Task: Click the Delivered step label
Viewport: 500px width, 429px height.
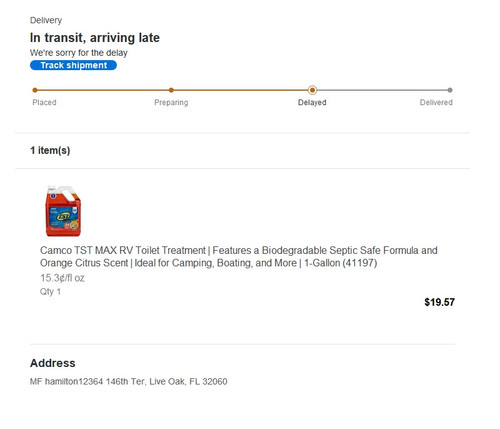Action: tap(436, 102)
